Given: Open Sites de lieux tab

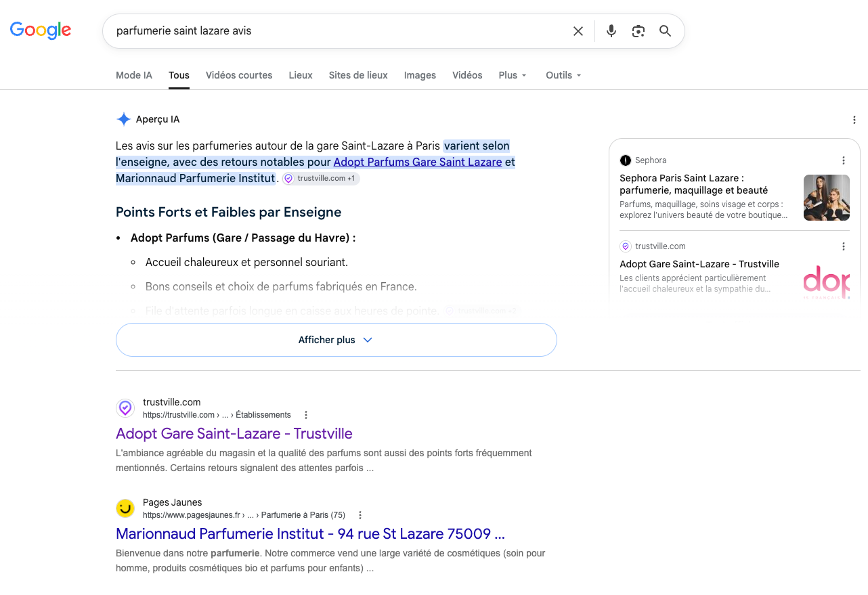Looking at the screenshot, I should 358,75.
